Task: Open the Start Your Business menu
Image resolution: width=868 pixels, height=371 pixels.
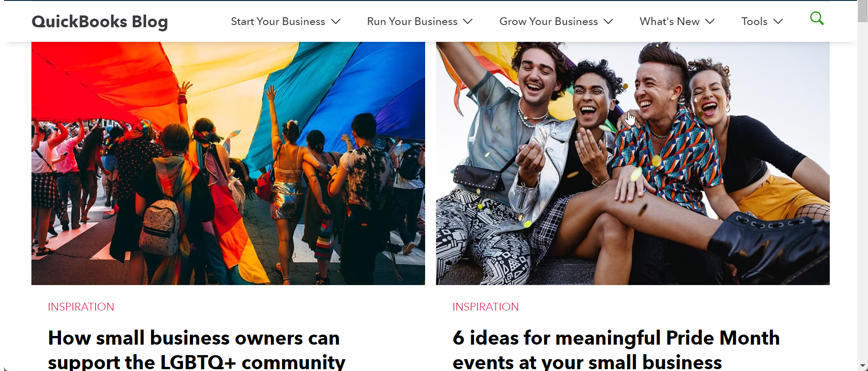Action: [x=278, y=21]
